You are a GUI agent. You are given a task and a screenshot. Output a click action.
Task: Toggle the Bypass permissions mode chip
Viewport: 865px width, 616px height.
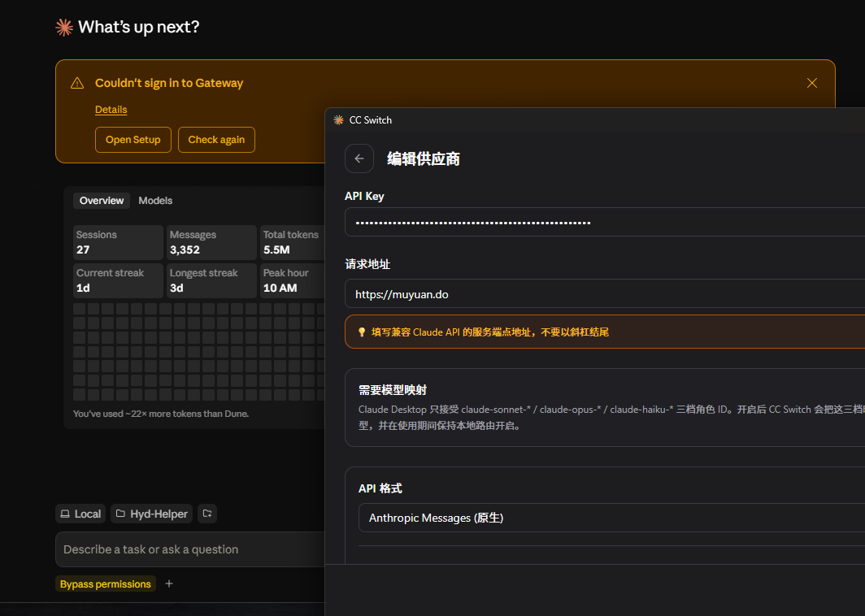click(x=106, y=584)
